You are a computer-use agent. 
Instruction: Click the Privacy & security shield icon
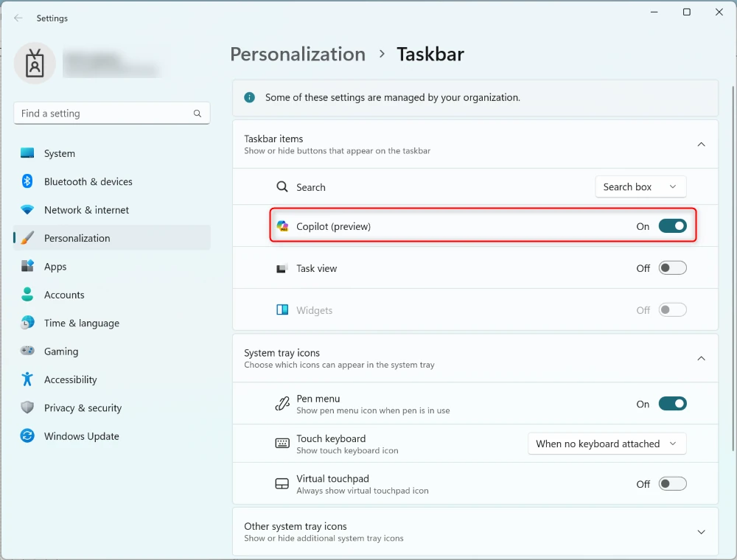pos(27,407)
